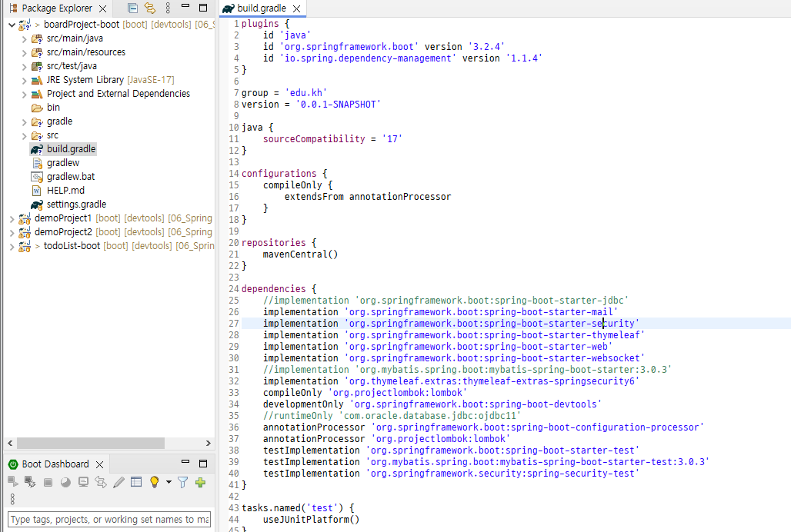The width and height of the screenshot is (791, 532).
Task: Close the Boot Dashboard tab
Action: pos(100,464)
